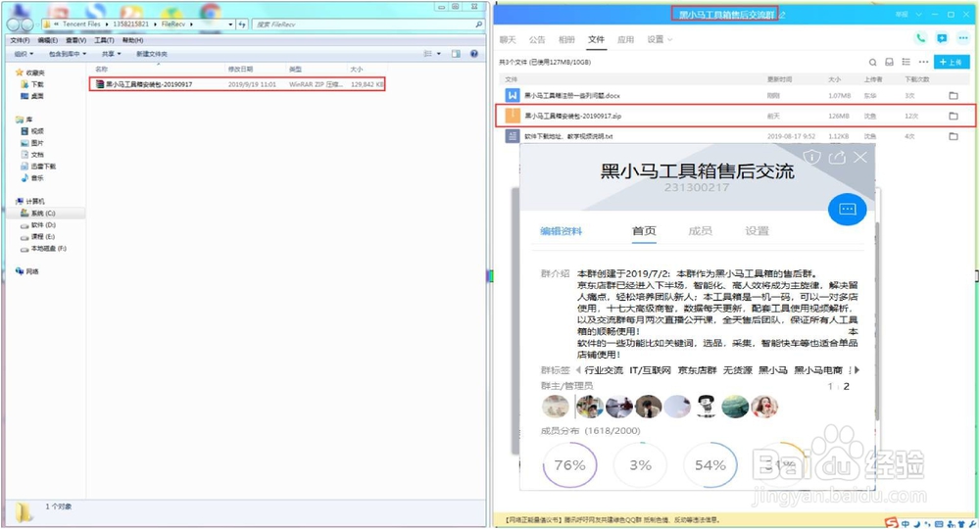The image size is (980, 529).
Task: Click the 编辑资料 link on profile card
Action: point(561,231)
